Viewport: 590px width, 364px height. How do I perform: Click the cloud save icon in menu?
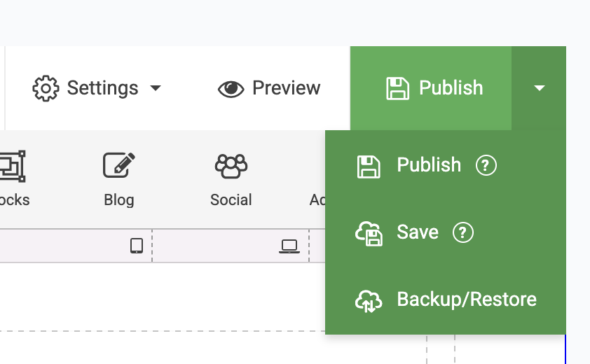click(369, 233)
